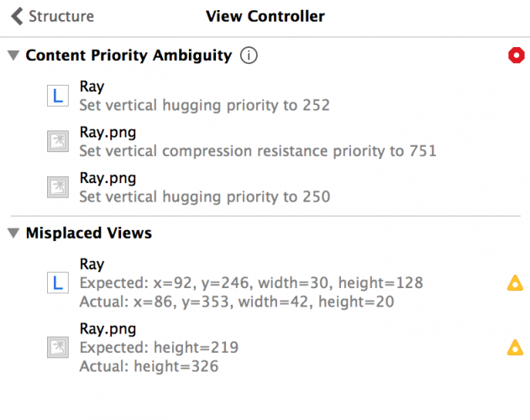Click the info icon beside Content Priority Ambiguity
This screenshot has width=530, height=420.
(249, 56)
